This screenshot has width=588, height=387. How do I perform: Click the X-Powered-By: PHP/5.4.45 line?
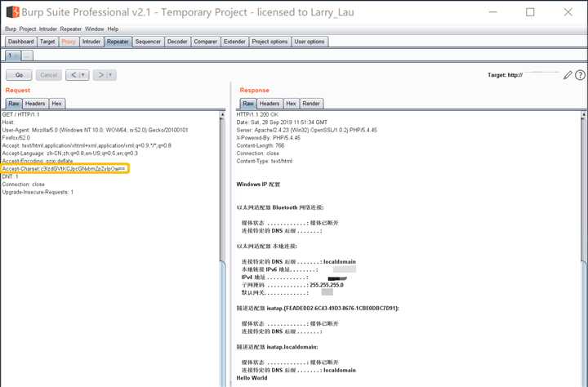[x=269, y=138]
